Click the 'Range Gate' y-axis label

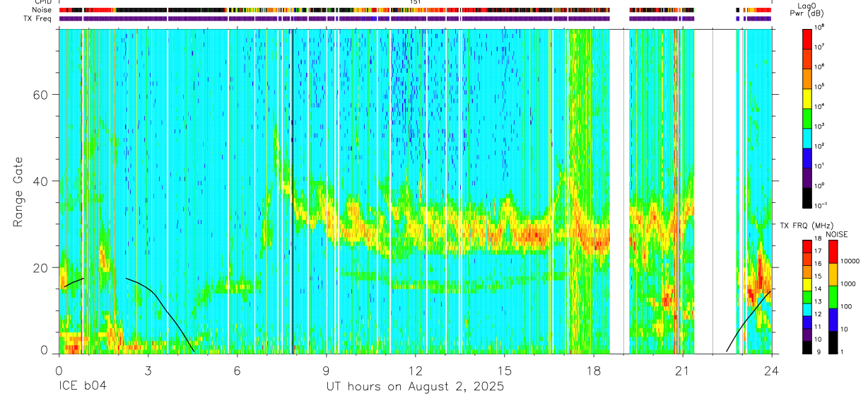[x=18, y=192]
